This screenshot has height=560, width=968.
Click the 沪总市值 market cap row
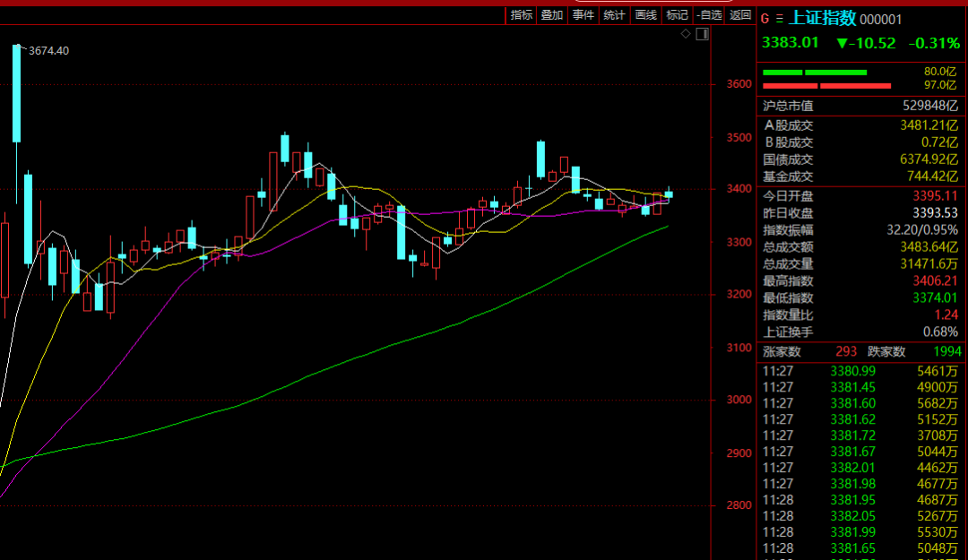point(859,105)
